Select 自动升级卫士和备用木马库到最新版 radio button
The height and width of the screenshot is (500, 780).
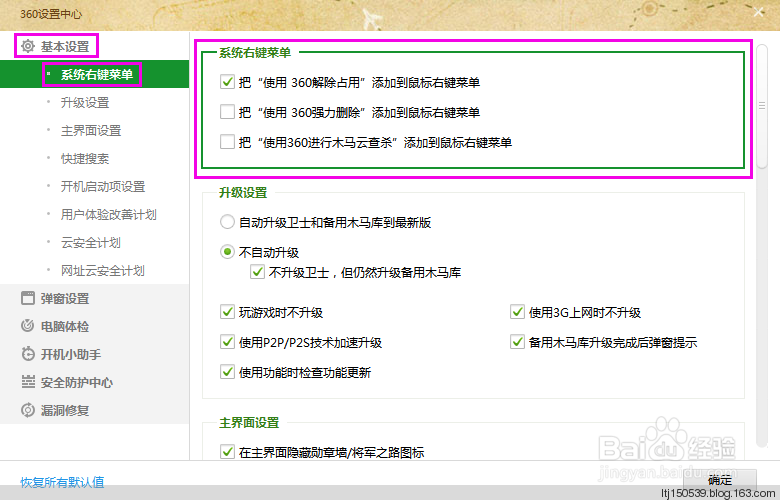point(227,222)
